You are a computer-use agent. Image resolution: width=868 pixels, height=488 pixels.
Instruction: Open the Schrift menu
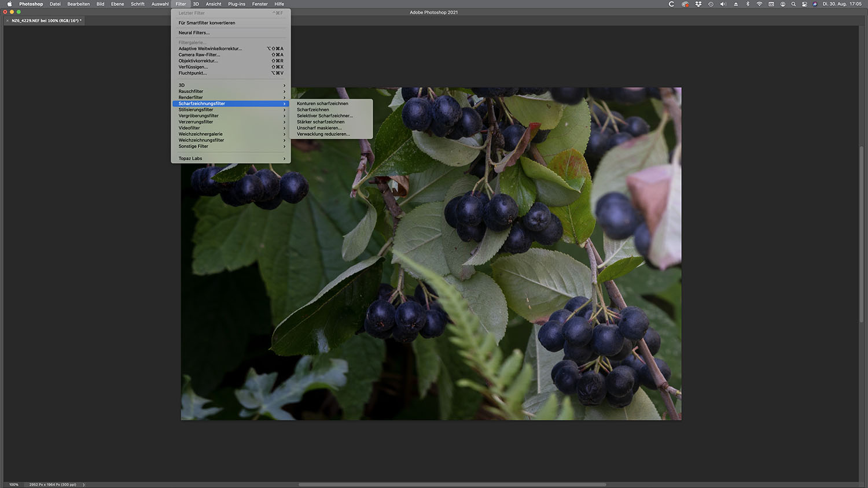(x=138, y=4)
